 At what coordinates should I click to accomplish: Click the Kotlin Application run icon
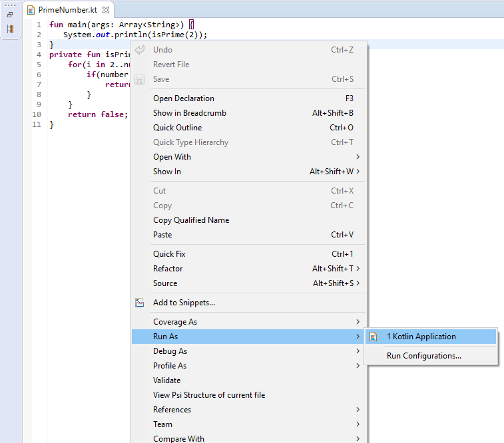pyautogui.click(x=374, y=337)
